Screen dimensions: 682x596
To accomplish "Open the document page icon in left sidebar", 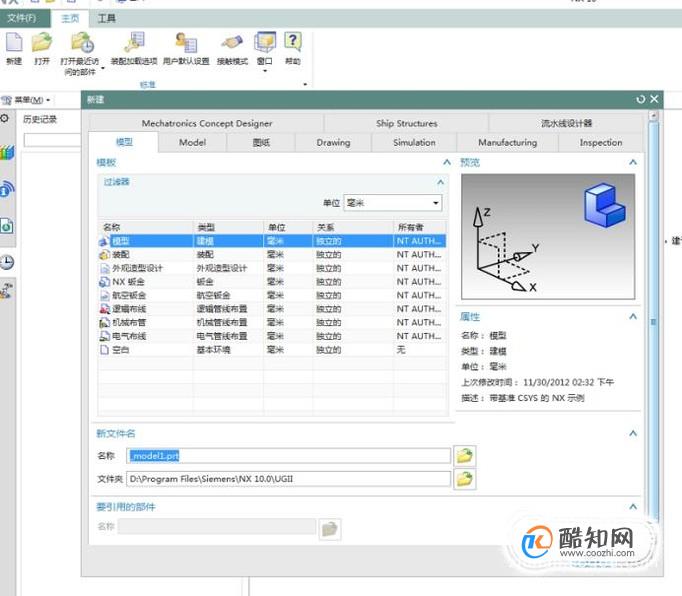I will tap(7, 226).
